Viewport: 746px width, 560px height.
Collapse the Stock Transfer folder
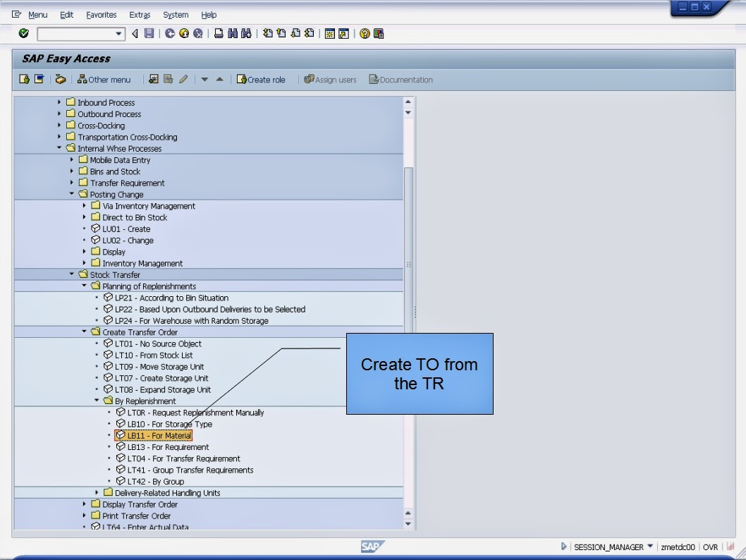coord(71,274)
